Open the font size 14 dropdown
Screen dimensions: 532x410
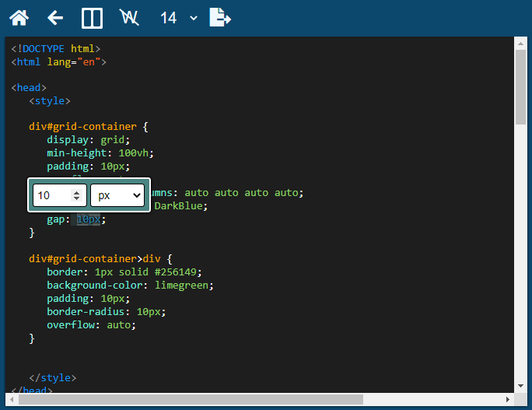tap(178, 18)
